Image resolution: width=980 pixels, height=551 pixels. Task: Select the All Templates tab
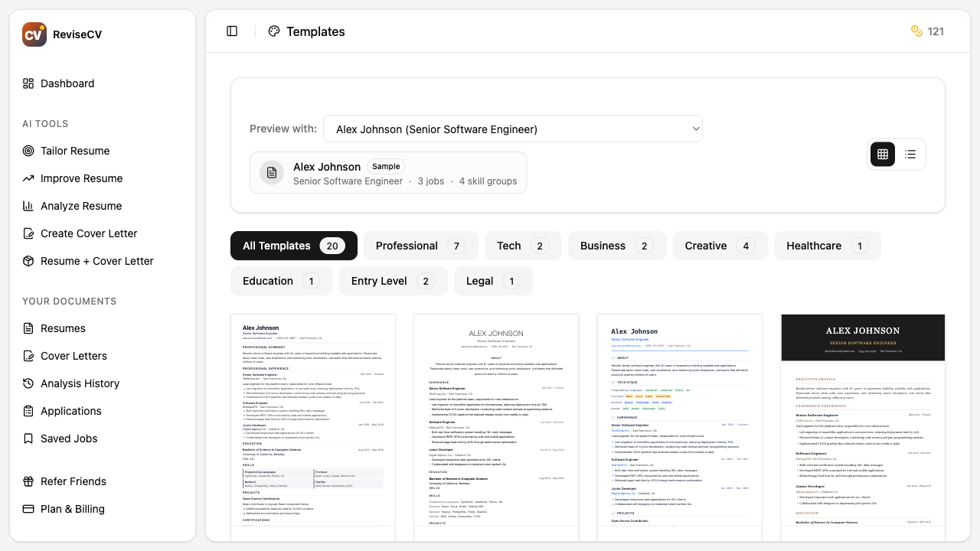(293, 246)
